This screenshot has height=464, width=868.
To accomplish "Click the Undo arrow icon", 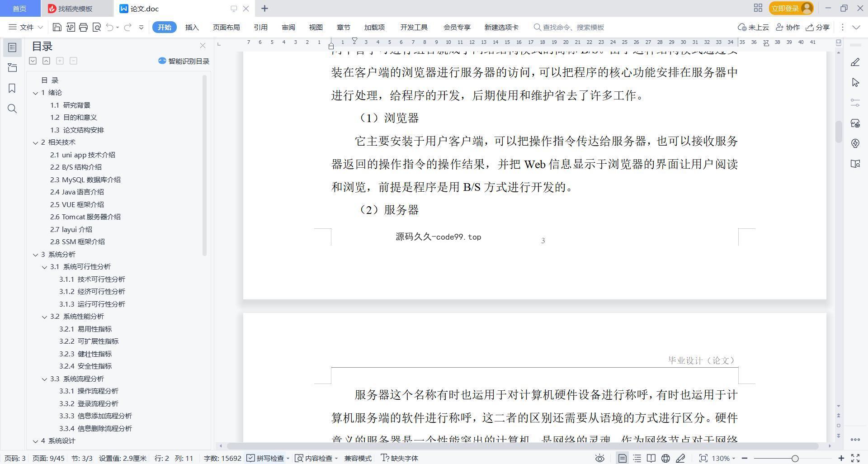I will tap(109, 27).
